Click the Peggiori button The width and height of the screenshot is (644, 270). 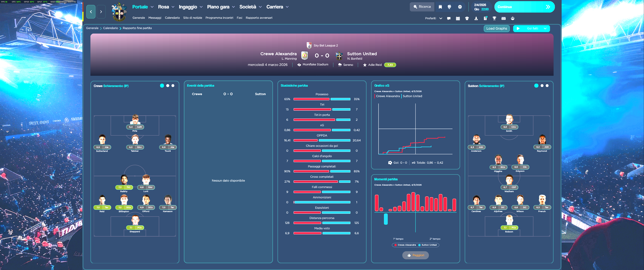(415, 255)
